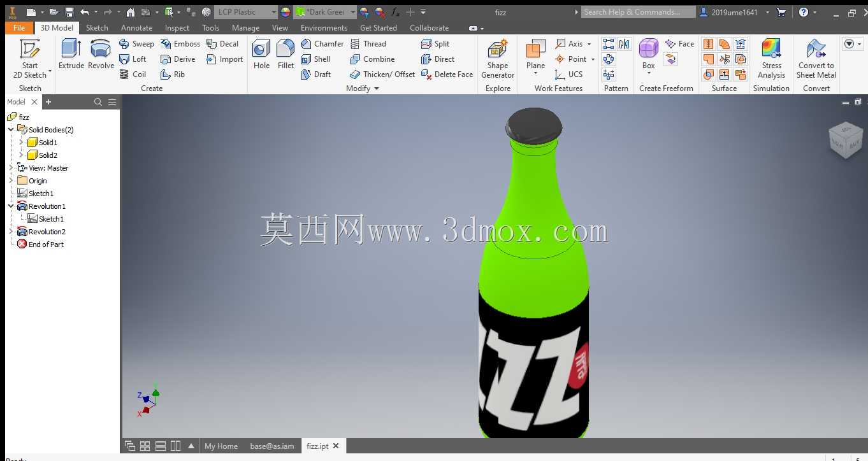The height and width of the screenshot is (461, 868).
Task: Select the Direct edit tool
Action: click(x=438, y=59)
